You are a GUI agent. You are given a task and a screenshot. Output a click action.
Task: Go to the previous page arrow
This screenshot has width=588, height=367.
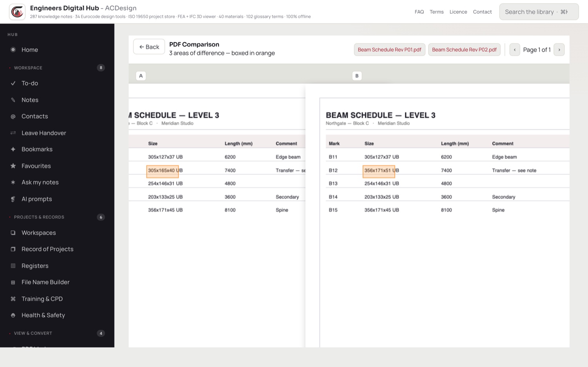pos(515,50)
